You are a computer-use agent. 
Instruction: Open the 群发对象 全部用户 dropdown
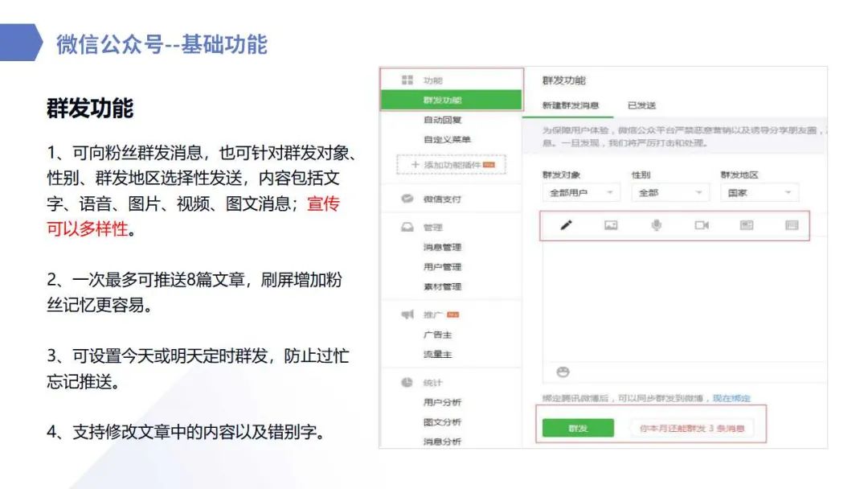581,192
